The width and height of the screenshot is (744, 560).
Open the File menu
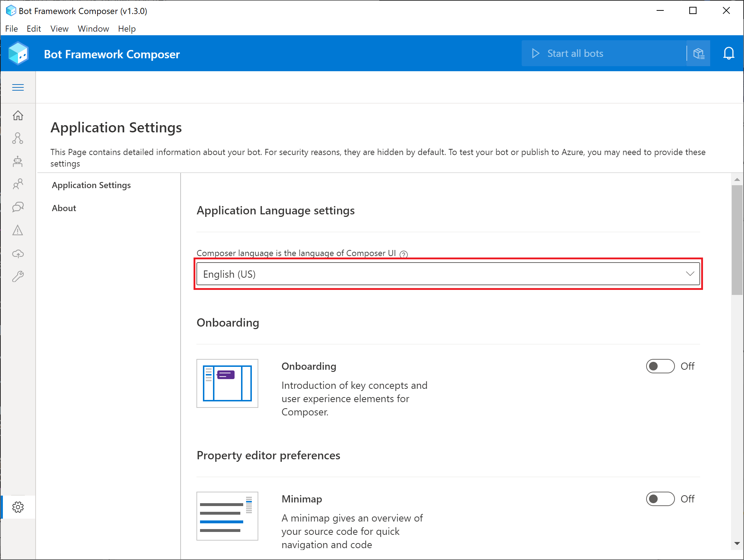click(12, 29)
